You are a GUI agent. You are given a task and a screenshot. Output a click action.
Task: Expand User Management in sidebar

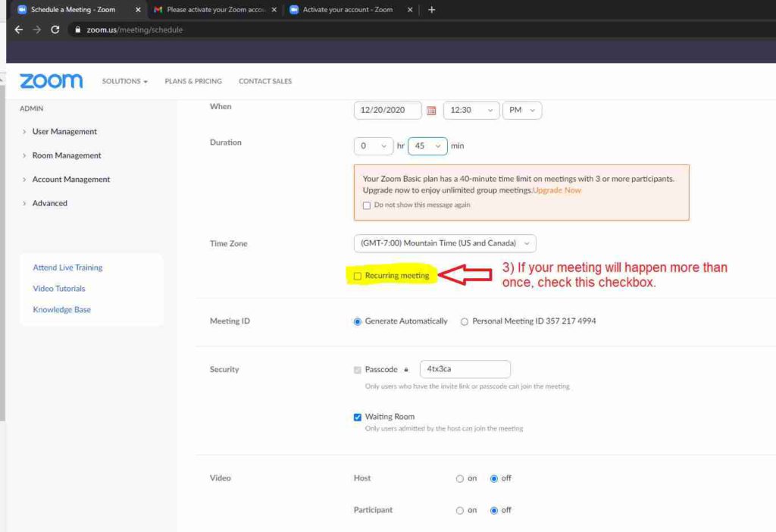59,132
